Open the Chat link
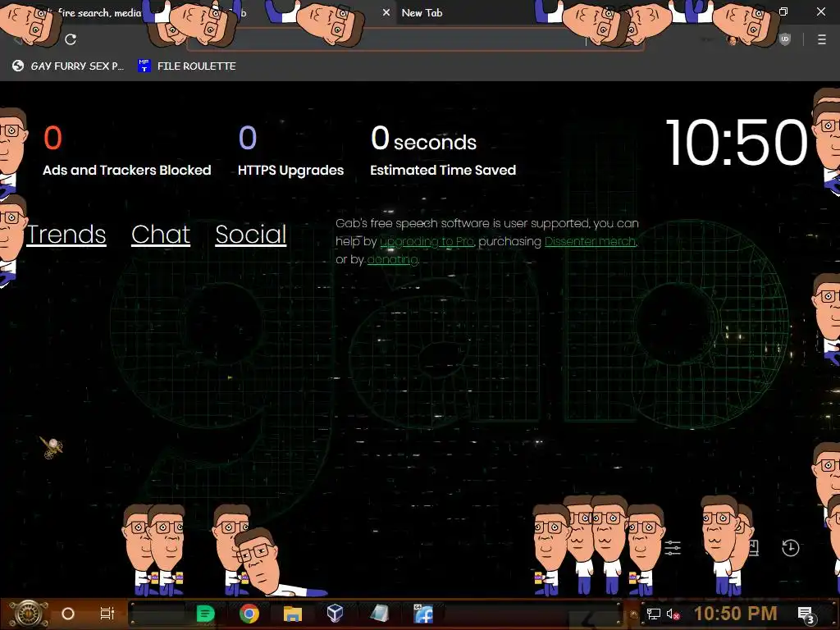 [x=161, y=234]
